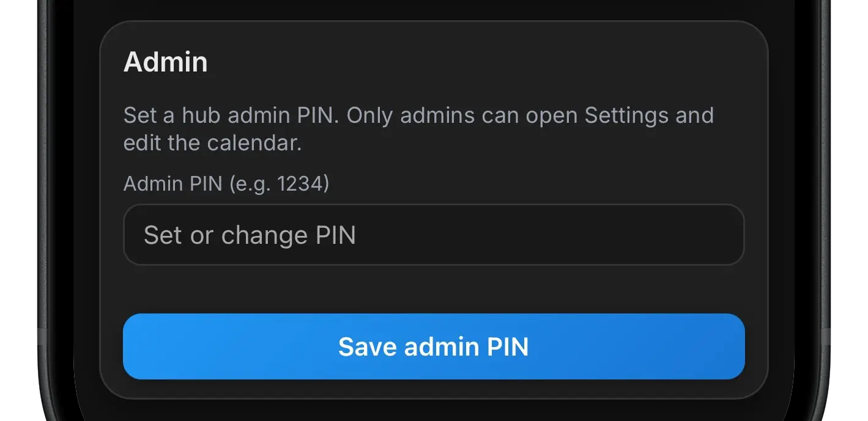Focus the admin PIN text box
Image resolution: width=868 pixels, height=421 pixels.
click(433, 235)
